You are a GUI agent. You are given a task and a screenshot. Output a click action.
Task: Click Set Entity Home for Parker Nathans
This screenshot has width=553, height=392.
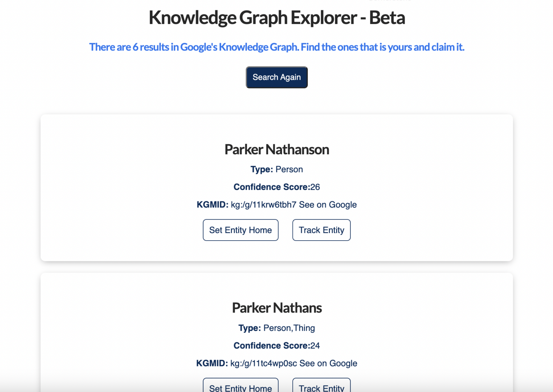point(240,388)
